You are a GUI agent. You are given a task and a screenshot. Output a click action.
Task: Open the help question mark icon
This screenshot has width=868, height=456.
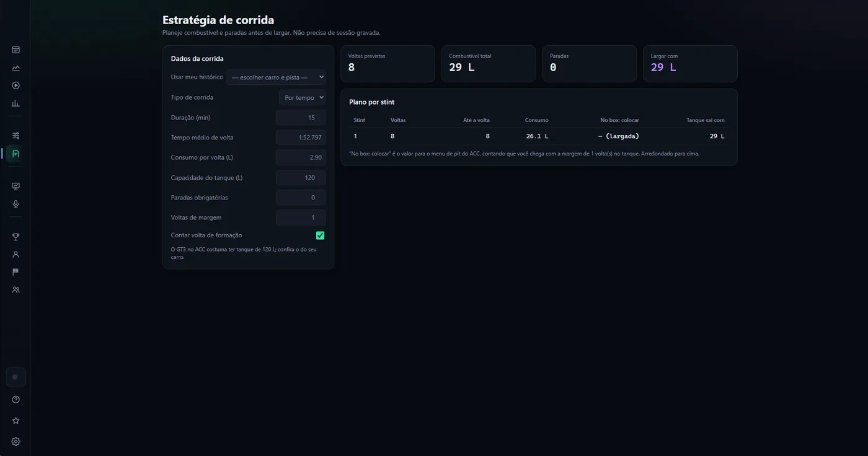[x=15, y=400]
